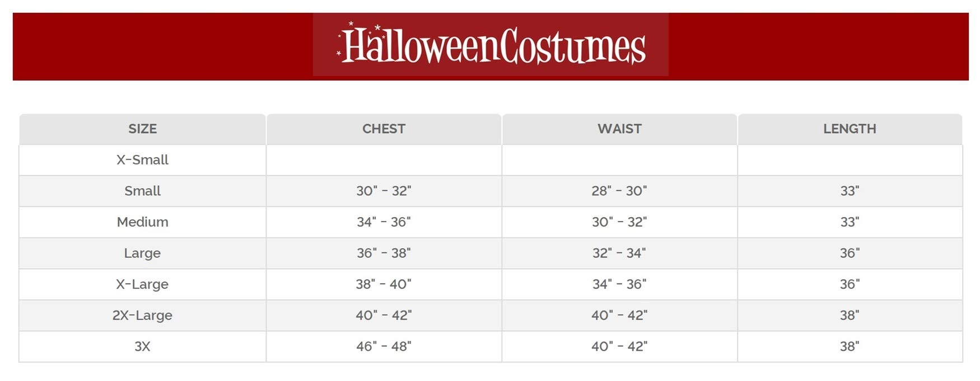The height and width of the screenshot is (381, 980).
Task: Click the Large size row label
Action: 142,253
